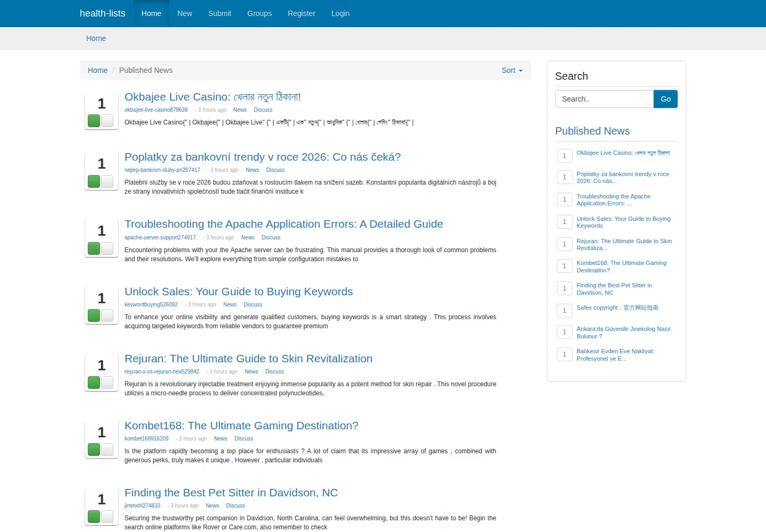Image resolution: width=766 pixels, height=532 pixels.
Task: Click Discuss under Pet Sitter post
Action: tap(235, 506)
